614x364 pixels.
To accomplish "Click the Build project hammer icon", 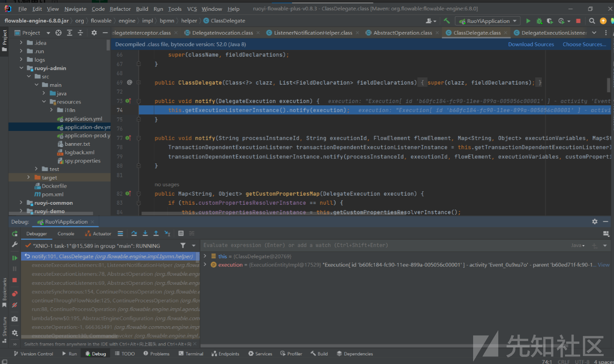I will click(x=447, y=21).
